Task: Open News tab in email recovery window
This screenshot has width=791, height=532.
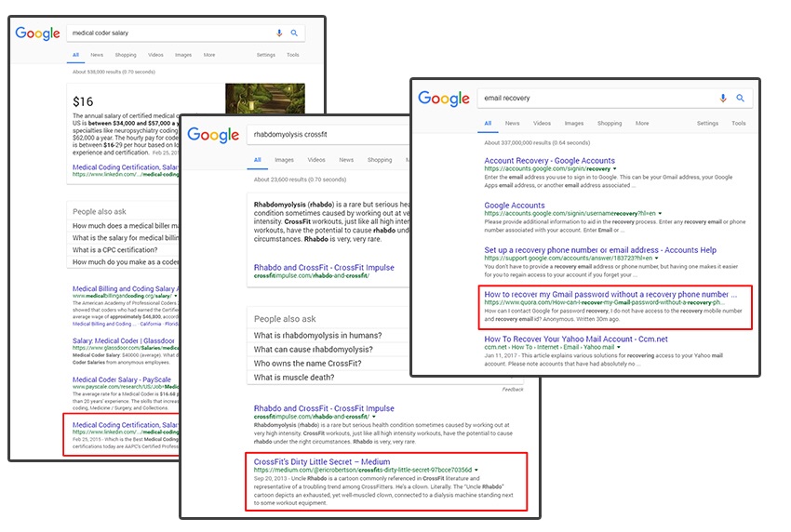Action: 512,123
